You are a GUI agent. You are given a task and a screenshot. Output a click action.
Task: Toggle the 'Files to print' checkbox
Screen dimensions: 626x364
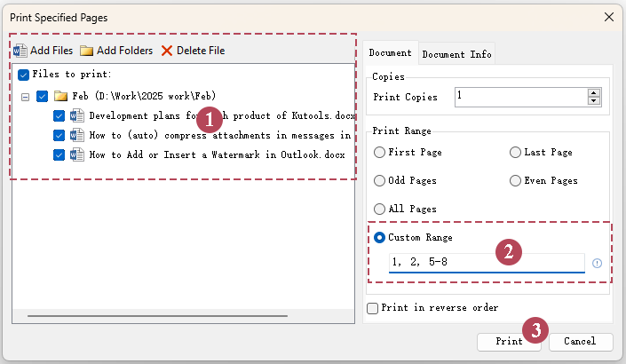[x=24, y=75]
